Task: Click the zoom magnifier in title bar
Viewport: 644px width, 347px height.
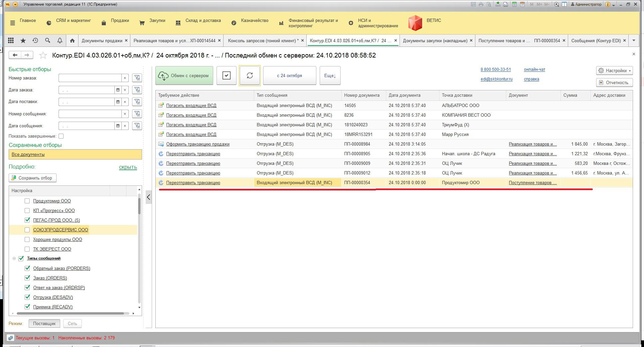Action: click(556, 4)
